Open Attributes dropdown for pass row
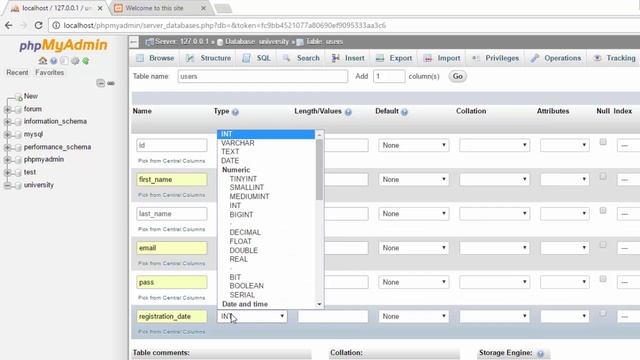Viewport: 640px width, 360px height. pos(564,282)
